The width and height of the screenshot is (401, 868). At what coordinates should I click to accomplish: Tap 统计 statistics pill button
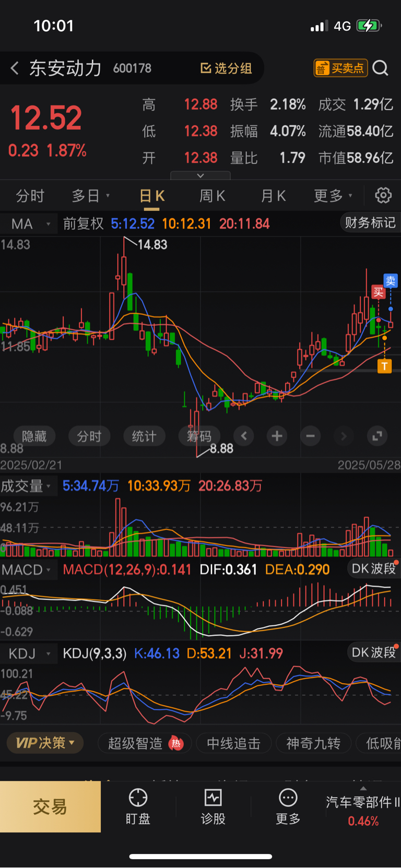[x=144, y=436]
